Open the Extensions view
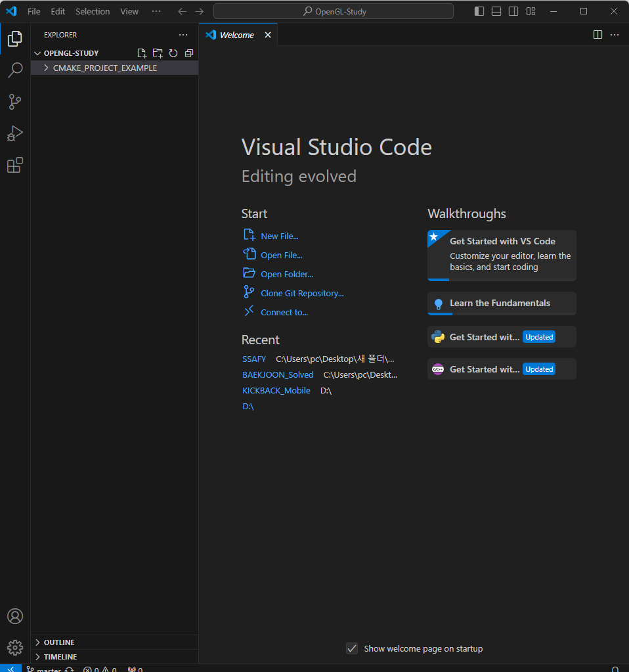The height and width of the screenshot is (672, 629). coord(15,165)
